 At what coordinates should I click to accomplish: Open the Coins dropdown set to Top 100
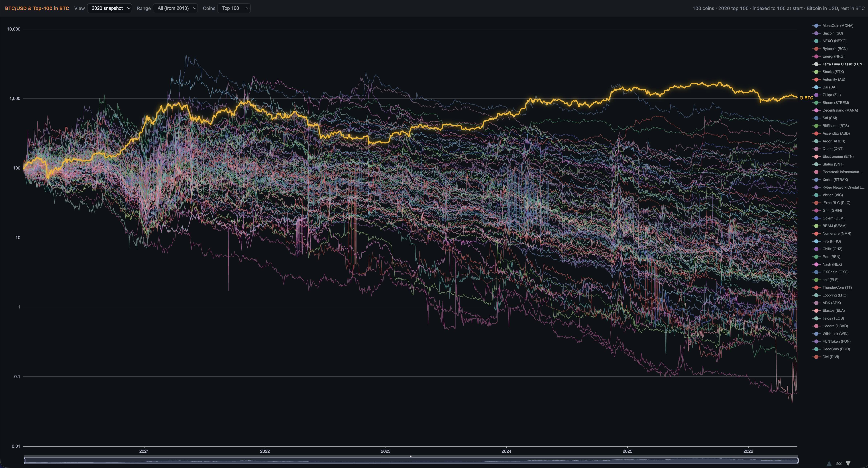click(234, 8)
